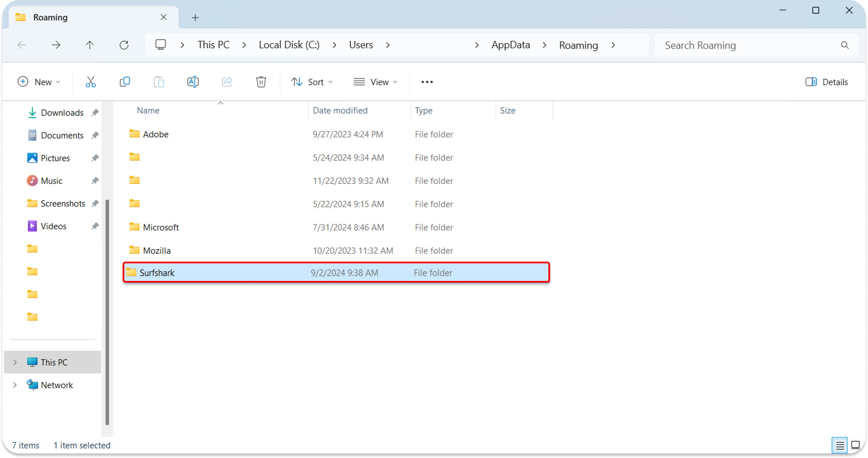Click the search magnifier icon
The height and width of the screenshot is (458, 868).
[x=844, y=45]
